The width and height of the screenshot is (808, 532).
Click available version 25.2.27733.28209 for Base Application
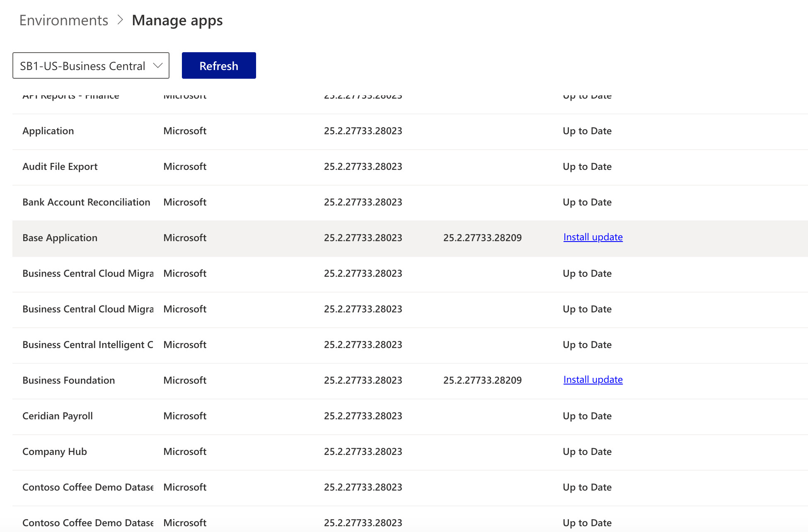482,238
